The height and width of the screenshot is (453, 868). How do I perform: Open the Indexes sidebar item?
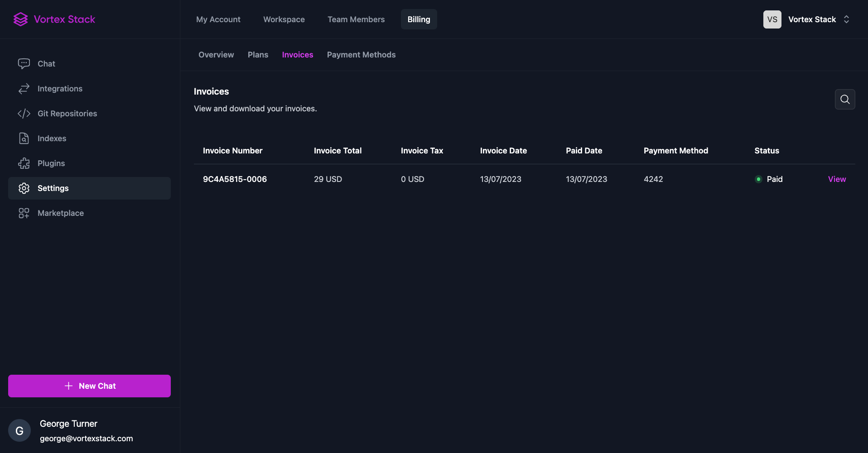(x=89, y=138)
